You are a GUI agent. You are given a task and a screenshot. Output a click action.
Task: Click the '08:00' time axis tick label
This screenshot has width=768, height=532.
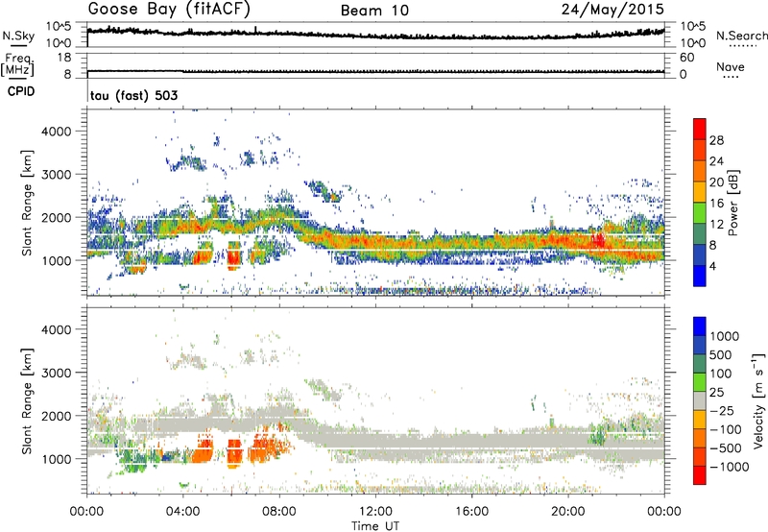pos(279,512)
